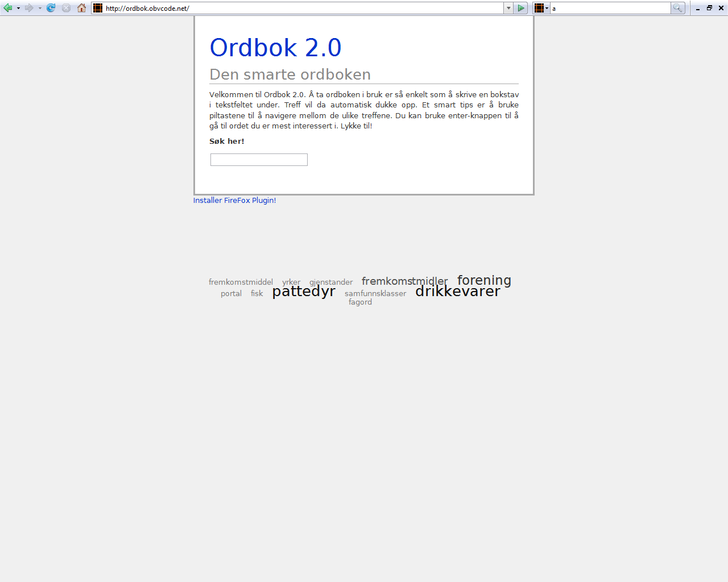Restore the browser window size
Screen dimensions: 728x582
point(709,8)
